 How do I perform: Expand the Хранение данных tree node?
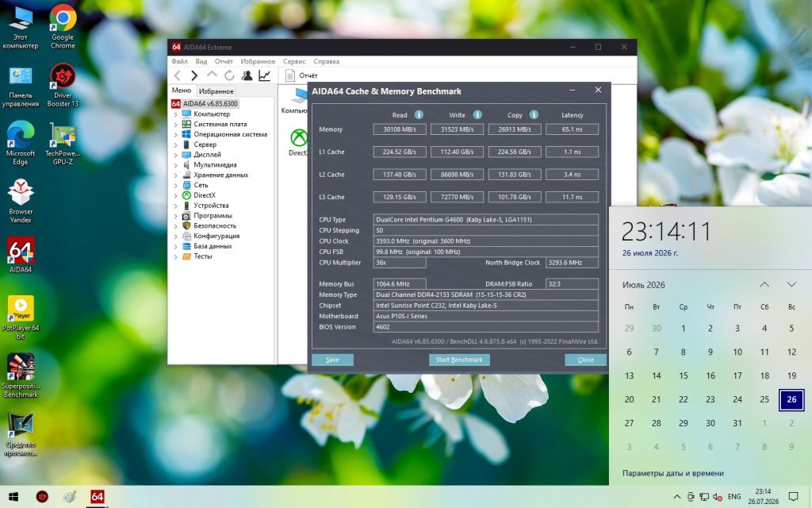[175, 175]
